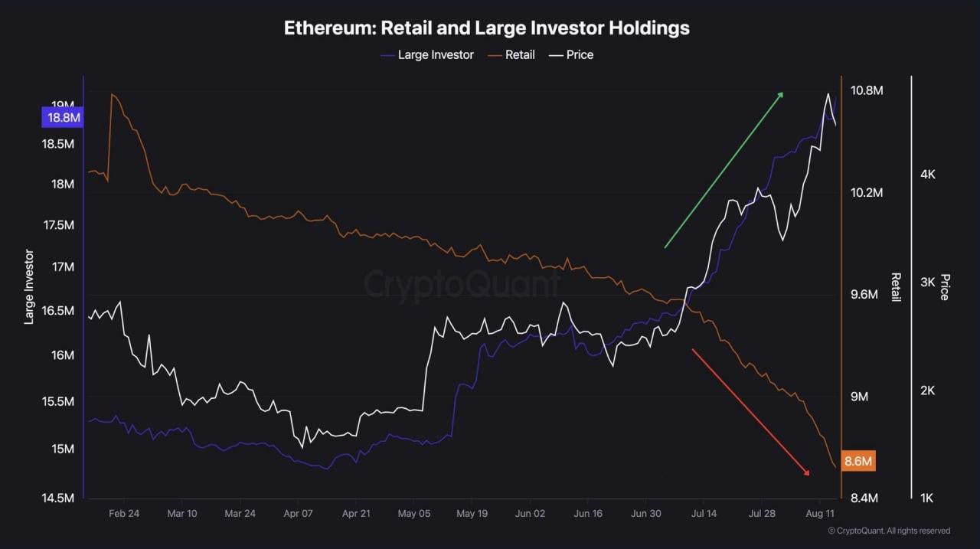Click the CryptoQuant watermark in chart center
The width and height of the screenshot is (980, 549).
pos(462,283)
